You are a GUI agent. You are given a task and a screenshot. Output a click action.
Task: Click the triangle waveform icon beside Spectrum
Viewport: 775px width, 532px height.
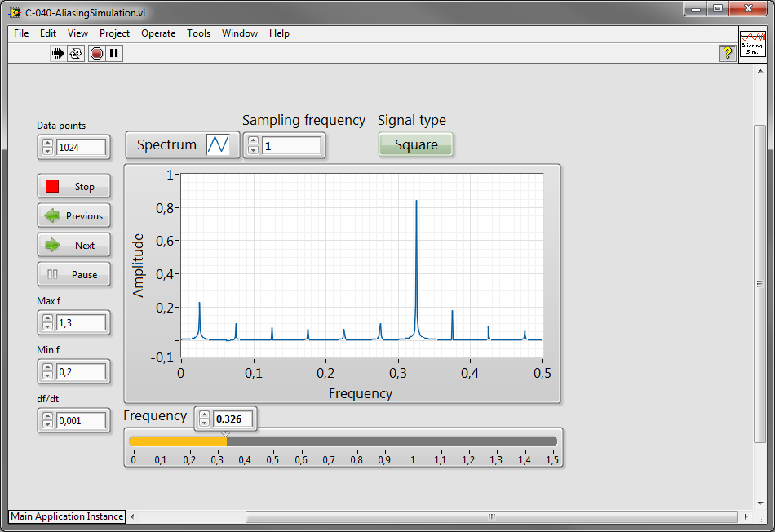tap(218, 145)
